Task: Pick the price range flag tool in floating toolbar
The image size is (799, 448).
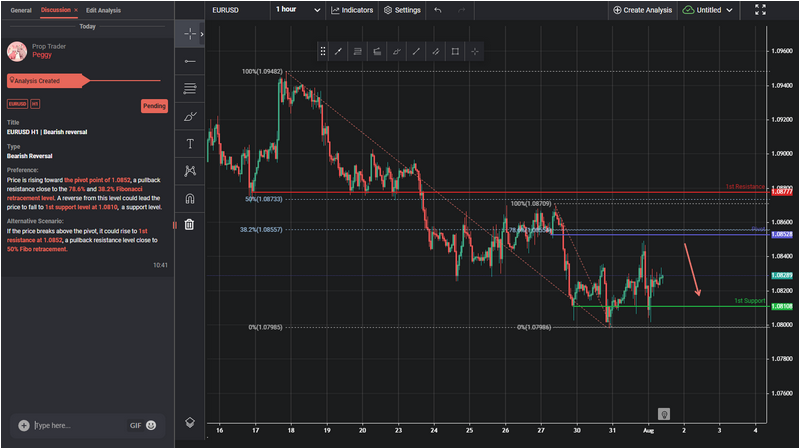Action: click(x=377, y=51)
